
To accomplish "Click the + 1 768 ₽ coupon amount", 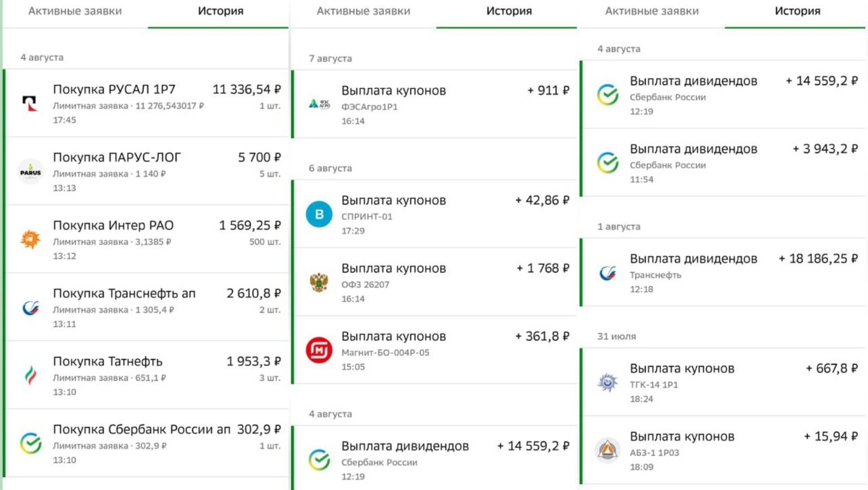I will click(x=543, y=269).
